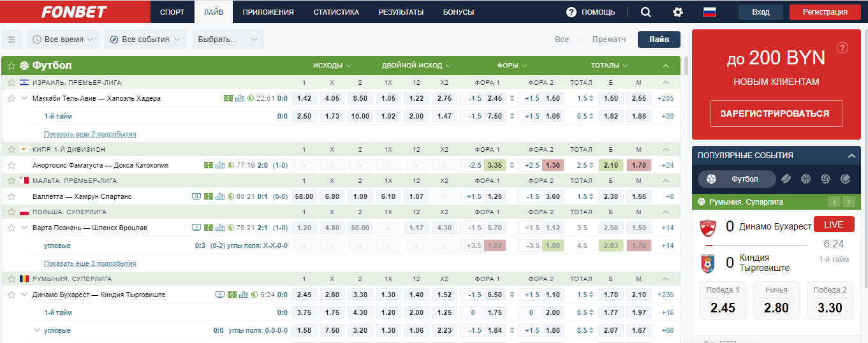Open video broadcast icon for Валлетта match
Image resolution: width=868 pixels, height=343 pixels.
click(196, 196)
